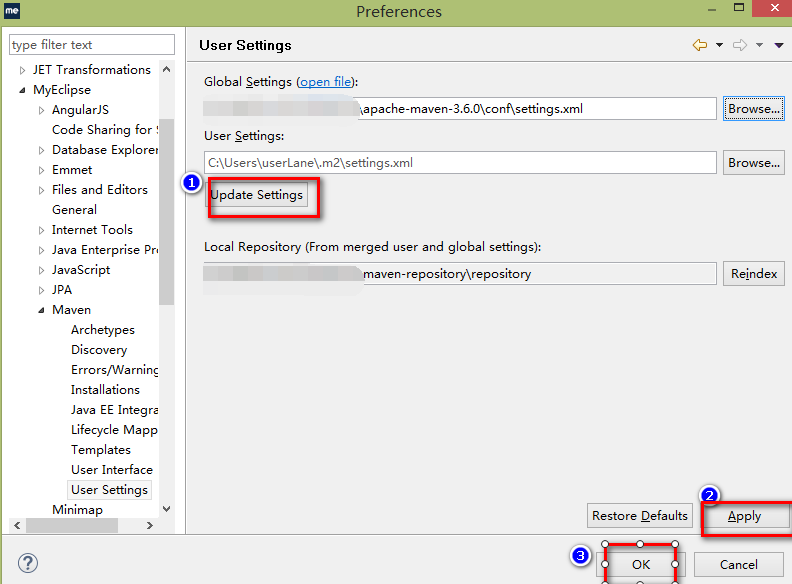This screenshot has height=584, width=792.
Task: Expand the JPA node
Action: (x=41, y=290)
